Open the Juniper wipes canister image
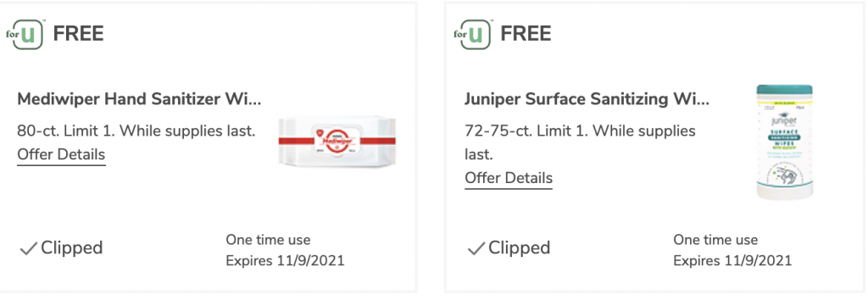Screen dimensions: 868x306 tap(785, 142)
